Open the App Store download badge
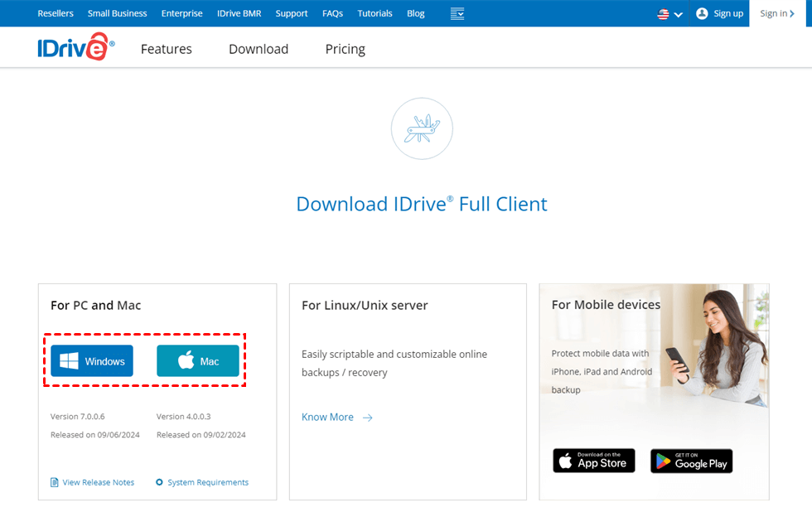Screen dimensions: 812x517 click(x=594, y=461)
